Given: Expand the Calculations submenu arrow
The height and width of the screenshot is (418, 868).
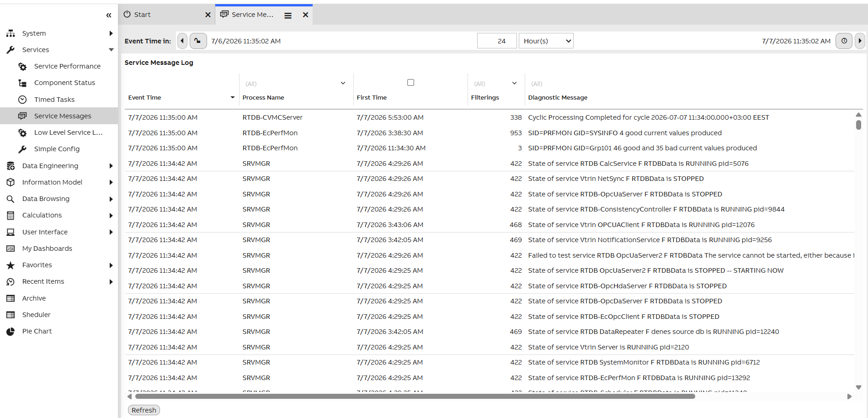Looking at the screenshot, I should 111,216.
